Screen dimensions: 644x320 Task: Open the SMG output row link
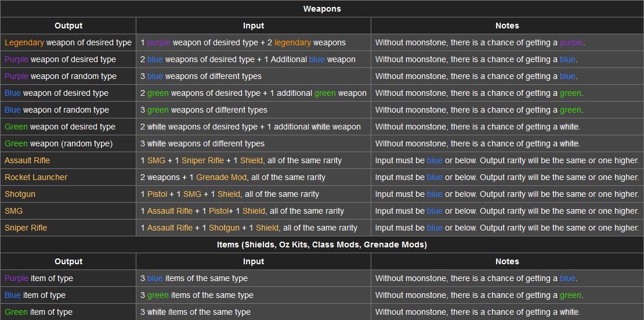point(13,211)
